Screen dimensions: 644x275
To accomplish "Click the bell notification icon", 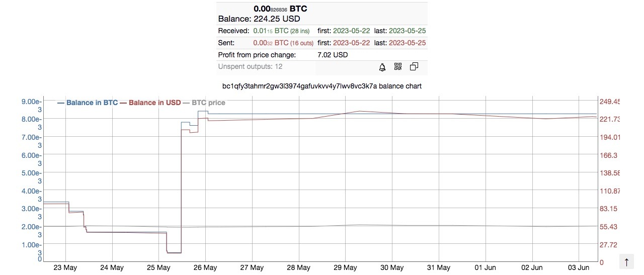I will pos(382,67).
